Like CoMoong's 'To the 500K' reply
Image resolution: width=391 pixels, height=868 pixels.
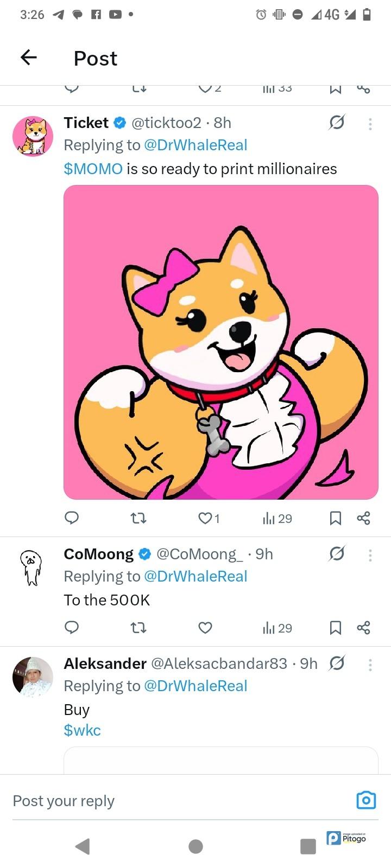tap(205, 628)
